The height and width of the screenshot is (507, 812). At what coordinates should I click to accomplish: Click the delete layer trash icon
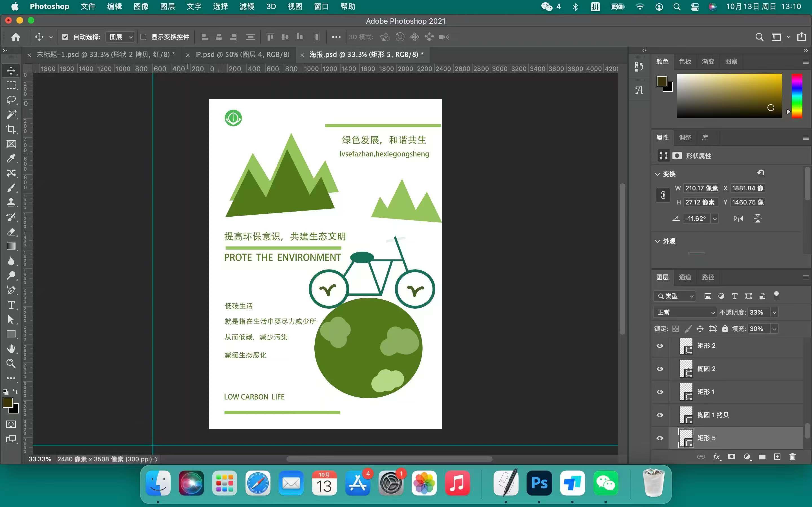(793, 457)
